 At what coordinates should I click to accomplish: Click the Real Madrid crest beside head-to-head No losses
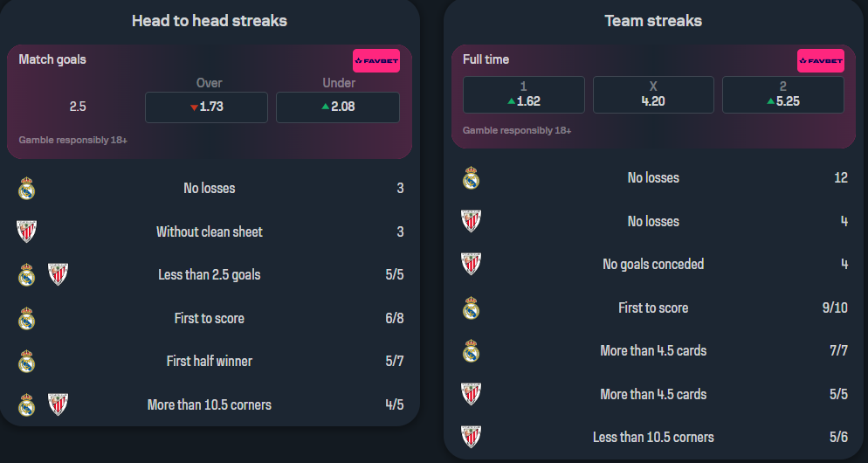(26, 189)
